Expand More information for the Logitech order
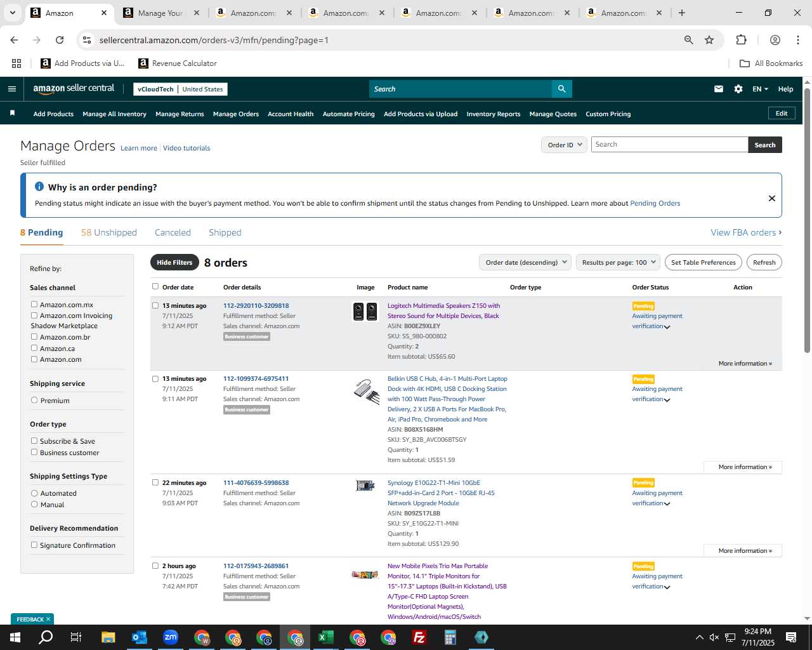The width and height of the screenshot is (812, 650). pos(745,364)
